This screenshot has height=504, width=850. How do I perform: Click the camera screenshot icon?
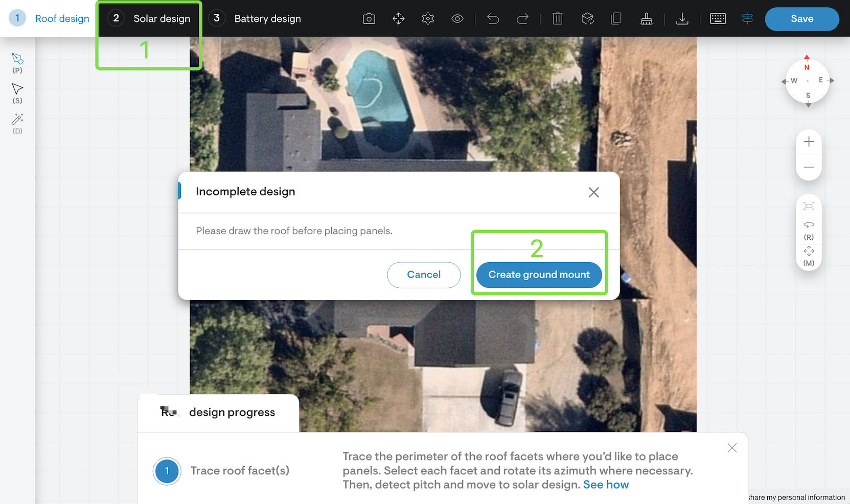pyautogui.click(x=369, y=19)
